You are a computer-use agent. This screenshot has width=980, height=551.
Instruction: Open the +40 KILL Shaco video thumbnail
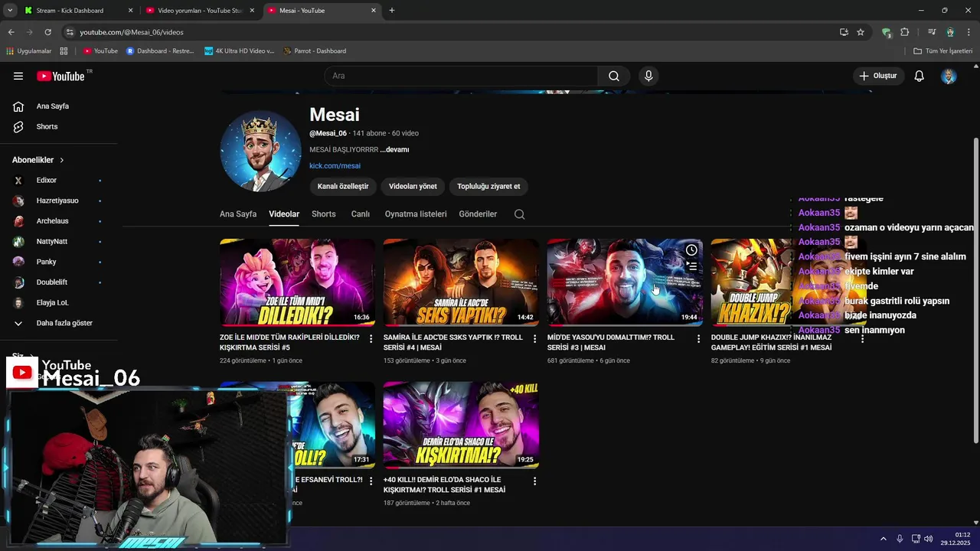[x=461, y=425]
